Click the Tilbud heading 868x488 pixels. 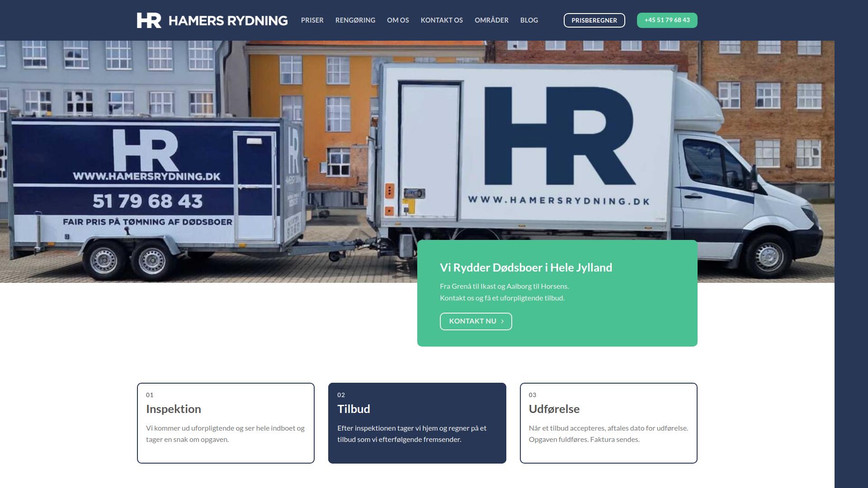[x=354, y=409]
